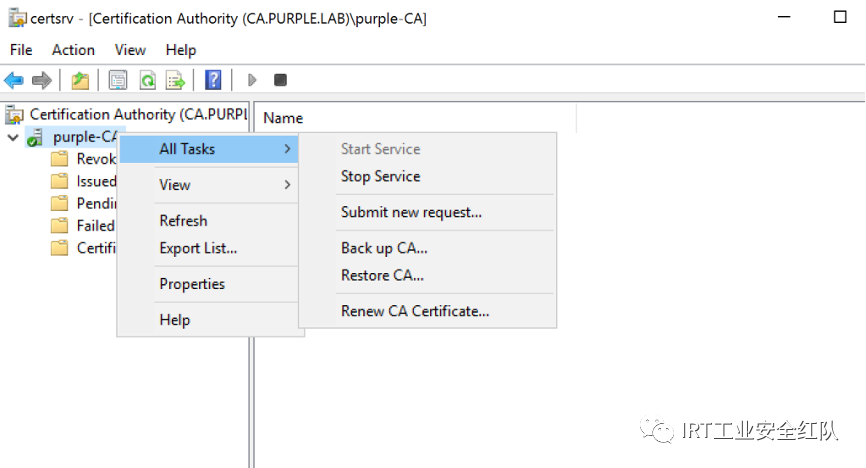Viewport: 866px width, 468px height.
Task: Select the purple-CA tree item label
Action: [x=85, y=137]
